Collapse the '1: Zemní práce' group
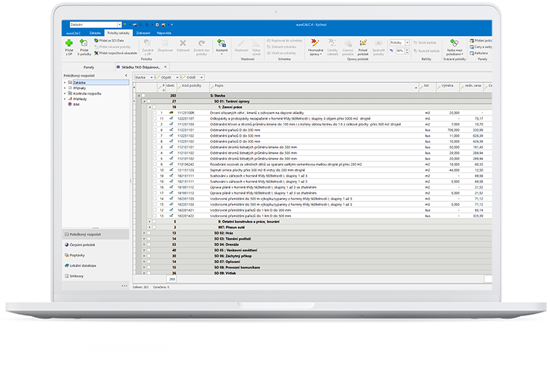This screenshot has width=550, height=382. pos(150,107)
